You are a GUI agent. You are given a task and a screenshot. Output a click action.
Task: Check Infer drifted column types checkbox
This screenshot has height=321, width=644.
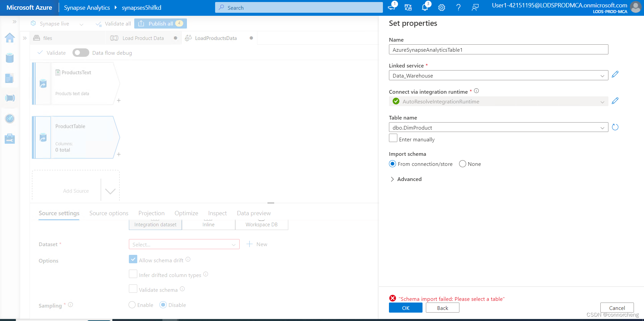(x=133, y=274)
